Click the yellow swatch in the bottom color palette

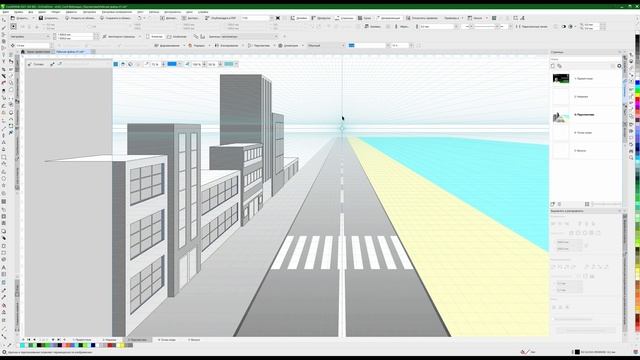point(122,345)
